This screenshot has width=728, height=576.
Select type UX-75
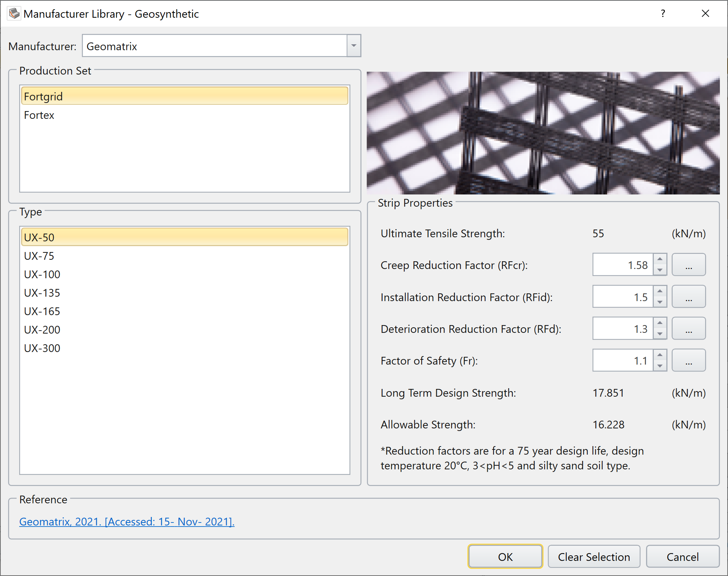(x=185, y=256)
